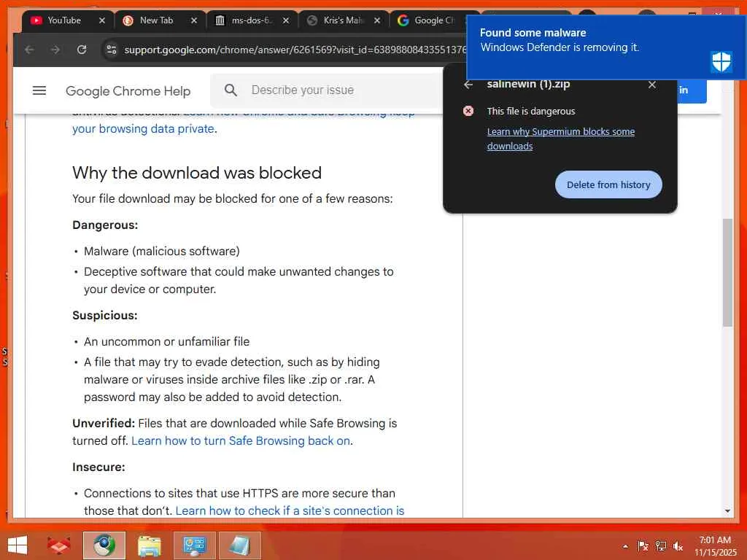The width and height of the screenshot is (747, 560).
Task: Open 'your browsing data private' link
Action: click(x=144, y=129)
